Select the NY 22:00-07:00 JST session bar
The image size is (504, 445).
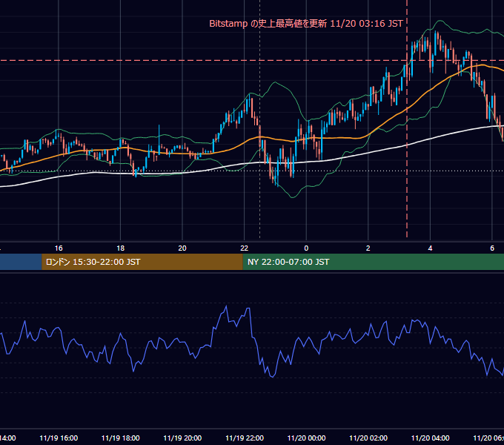[373, 262]
